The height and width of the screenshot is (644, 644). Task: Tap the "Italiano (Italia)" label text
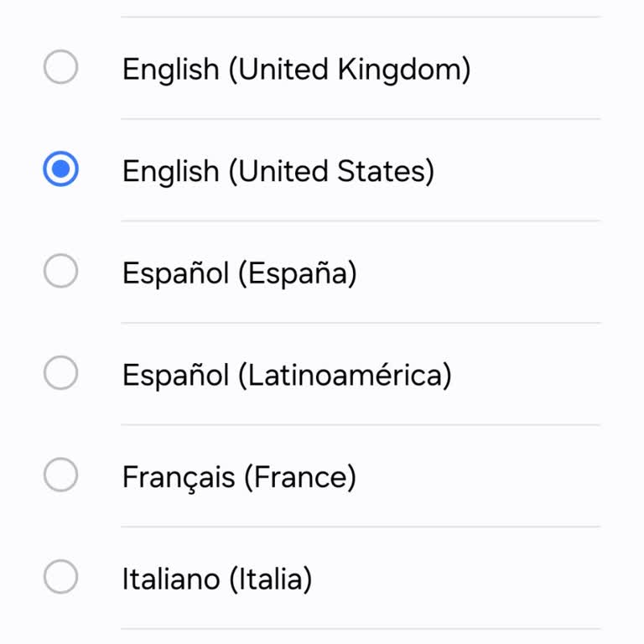pyautogui.click(x=217, y=579)
